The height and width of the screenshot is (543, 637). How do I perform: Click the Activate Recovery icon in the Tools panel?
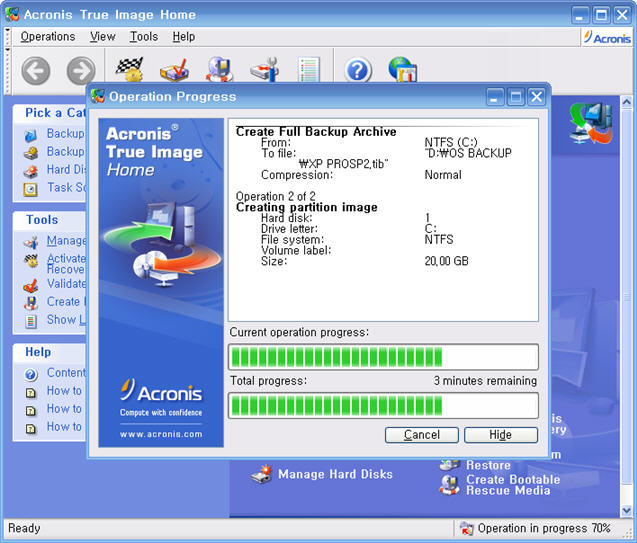(x=30, y=260)
